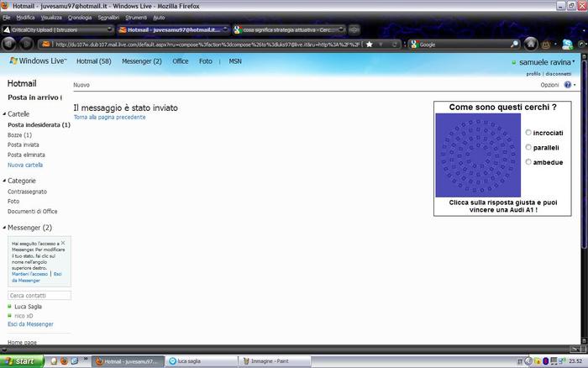Click the Nuovo button
Screen dimensions: 588x368
click(x=81, y=85)
